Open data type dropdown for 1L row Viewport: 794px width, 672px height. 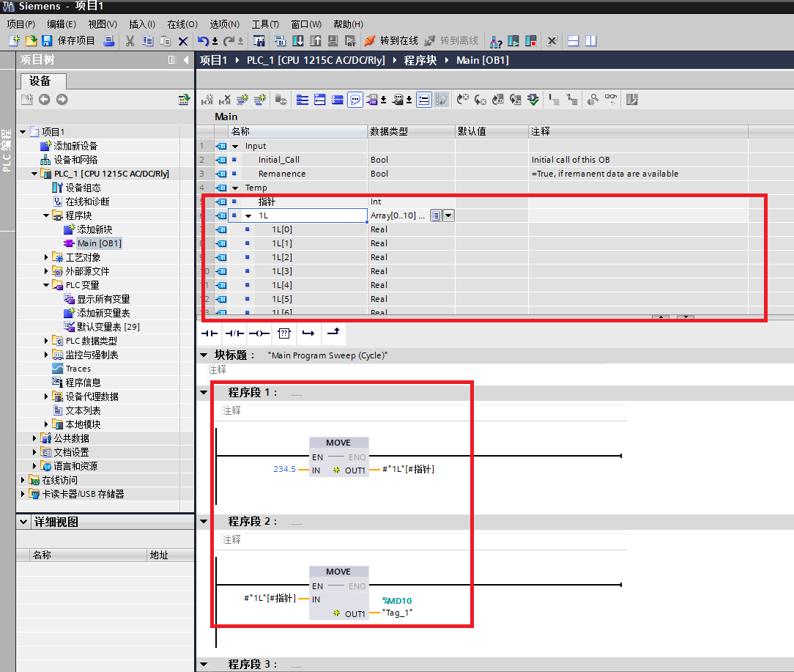[449, 215]
